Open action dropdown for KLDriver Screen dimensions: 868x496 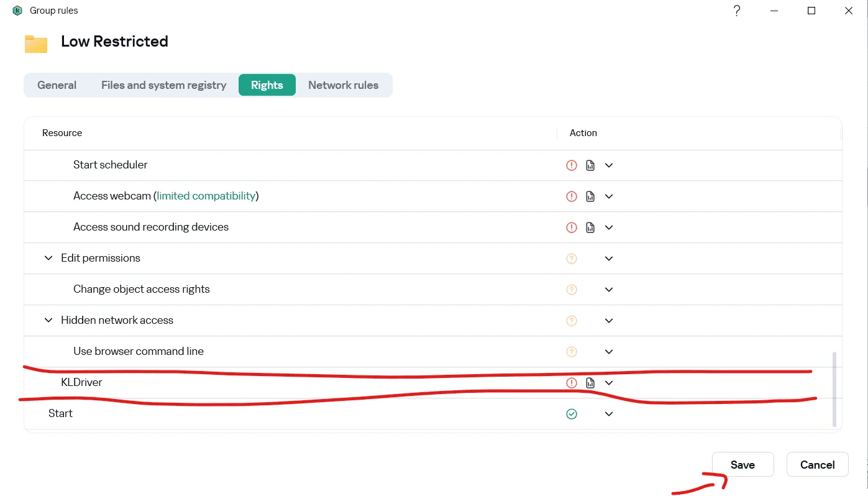click(x=609, y=383)
